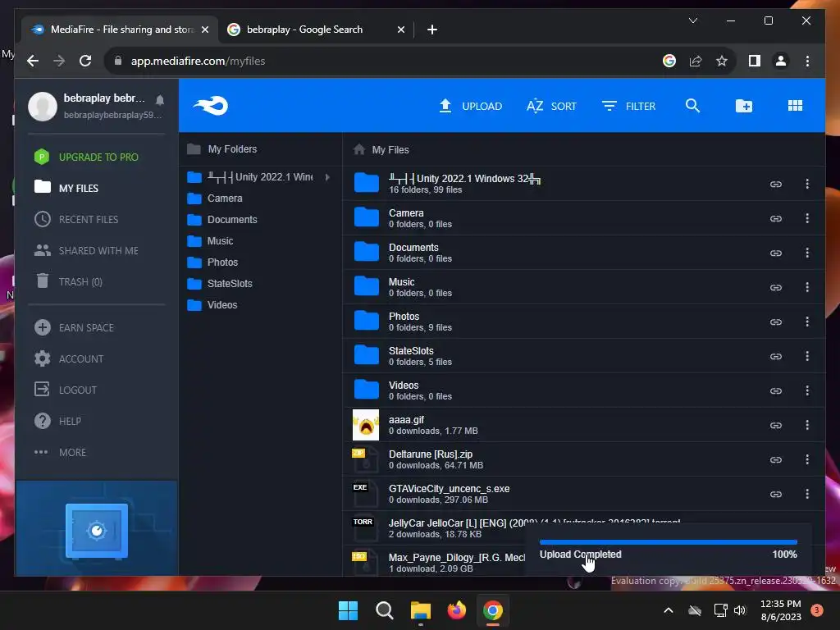
Task: Click Upgrade to Pro
Action: click(86, 157)
